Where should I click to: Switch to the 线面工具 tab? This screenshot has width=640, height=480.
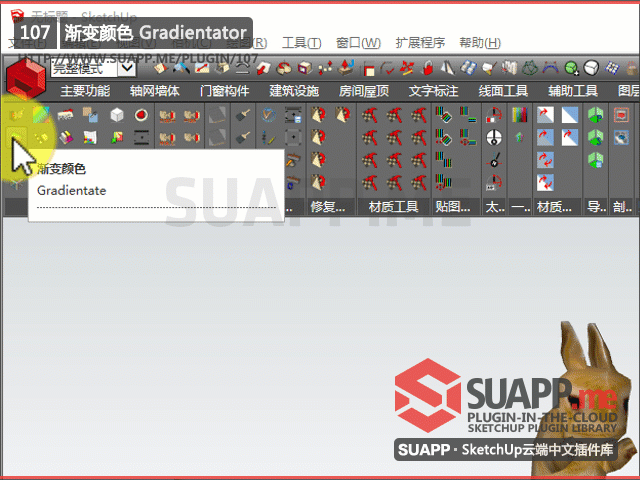tap(503, 91)
